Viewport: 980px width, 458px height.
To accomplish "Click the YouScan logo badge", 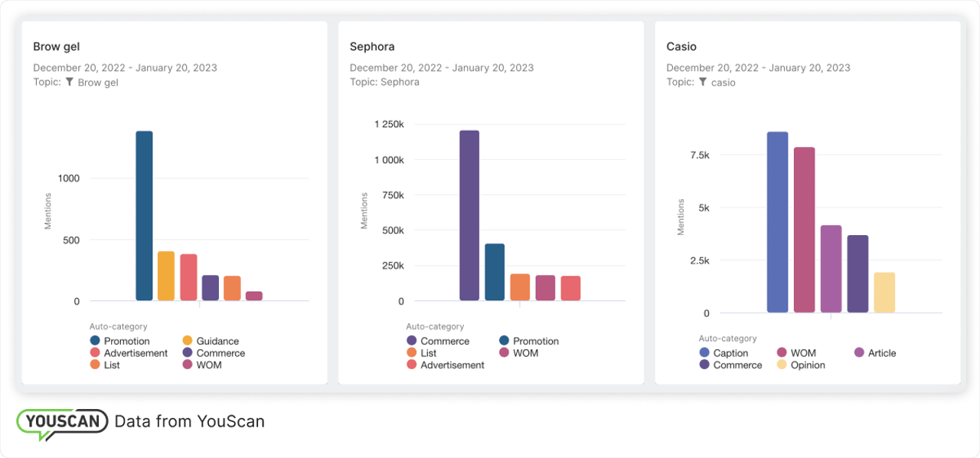I will coord(62,422).
